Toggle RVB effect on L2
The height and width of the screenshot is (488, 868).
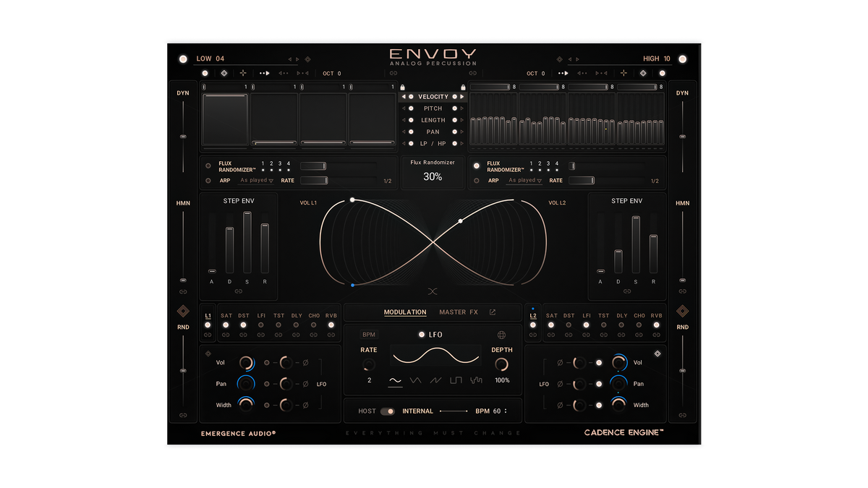click(x=657, y=325)
